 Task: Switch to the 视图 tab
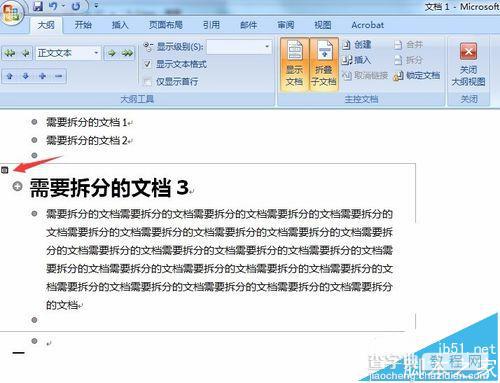coord(323,25)
